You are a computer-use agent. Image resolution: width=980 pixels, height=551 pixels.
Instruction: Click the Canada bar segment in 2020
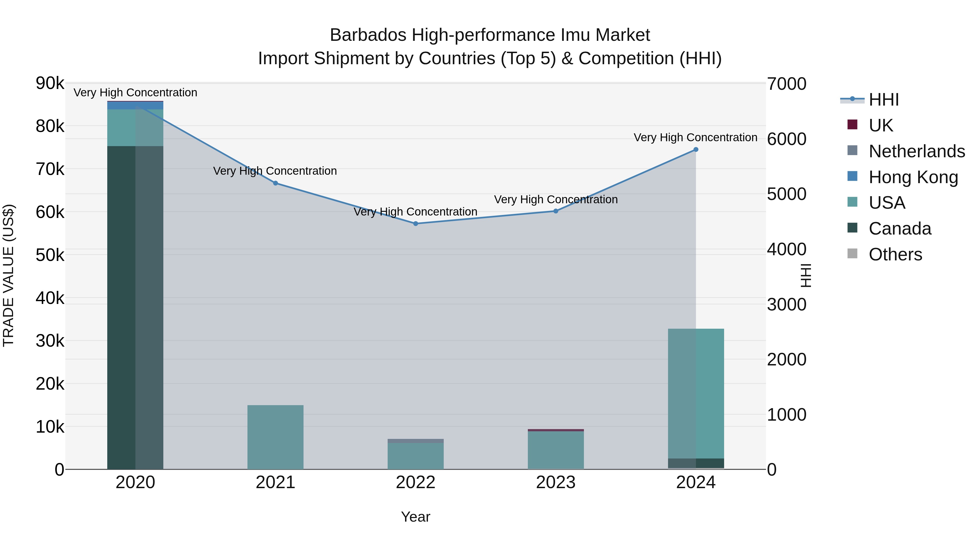point(135,308)
